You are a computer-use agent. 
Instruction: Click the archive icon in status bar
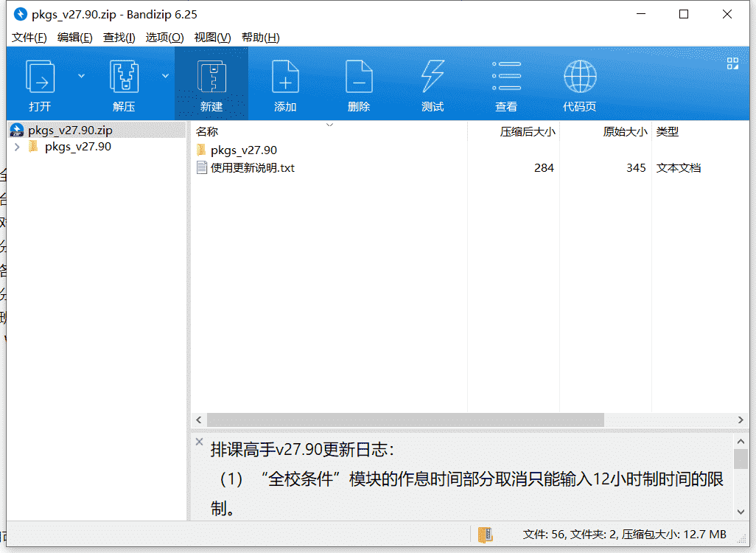pyautogui.click(x=485, y=535)
